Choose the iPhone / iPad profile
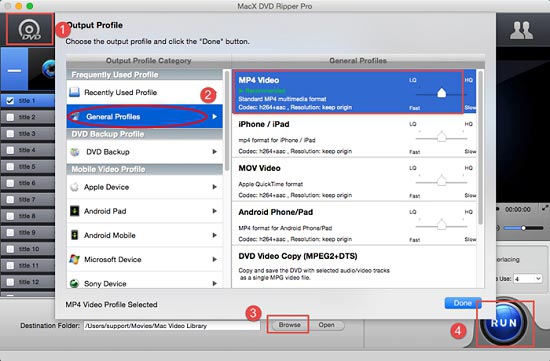The image size is (550, 361). [x=354, y=136]
